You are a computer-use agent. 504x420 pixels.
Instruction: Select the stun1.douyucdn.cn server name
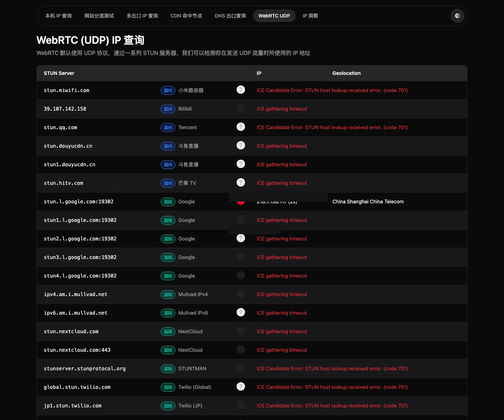point(69,164)
